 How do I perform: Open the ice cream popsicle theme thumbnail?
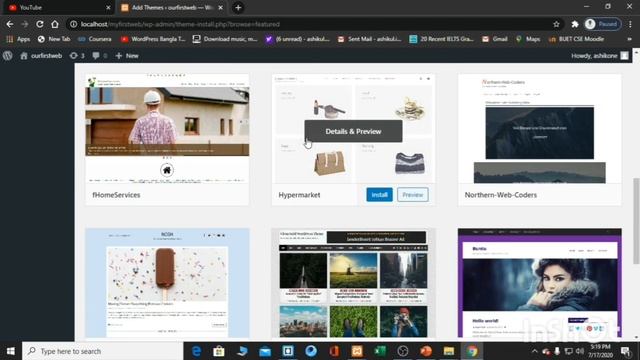point(167,283)
